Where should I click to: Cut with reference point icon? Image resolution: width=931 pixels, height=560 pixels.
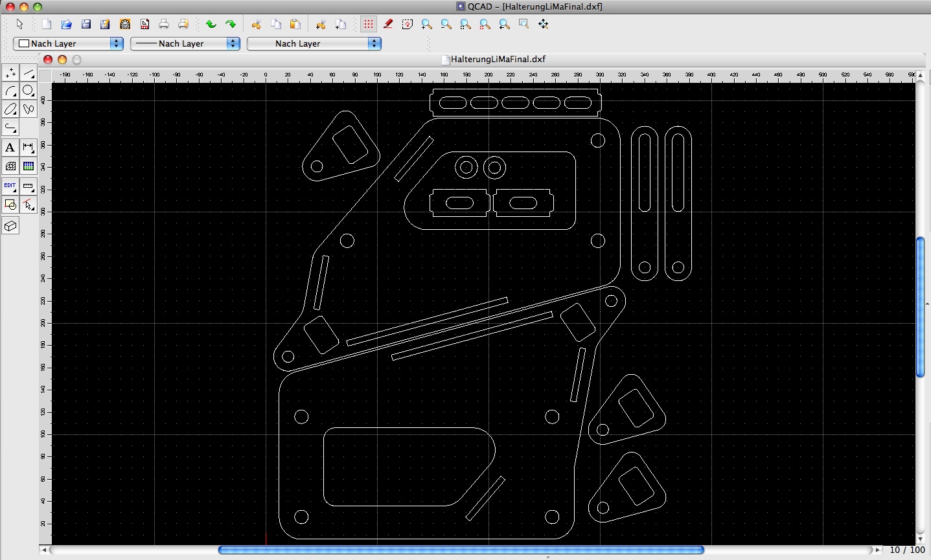pos(321,24)
